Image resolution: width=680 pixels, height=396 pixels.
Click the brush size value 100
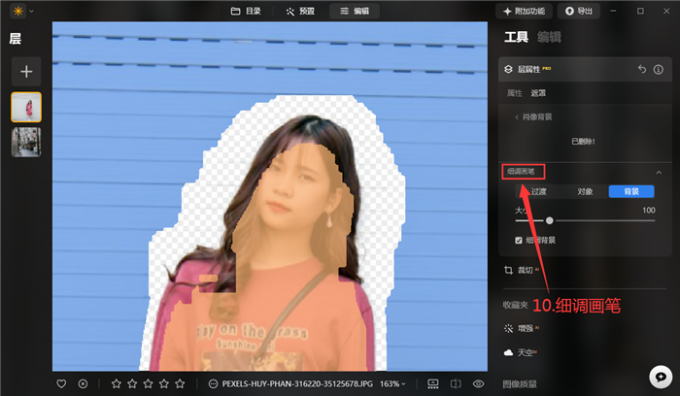coord(649,210)
